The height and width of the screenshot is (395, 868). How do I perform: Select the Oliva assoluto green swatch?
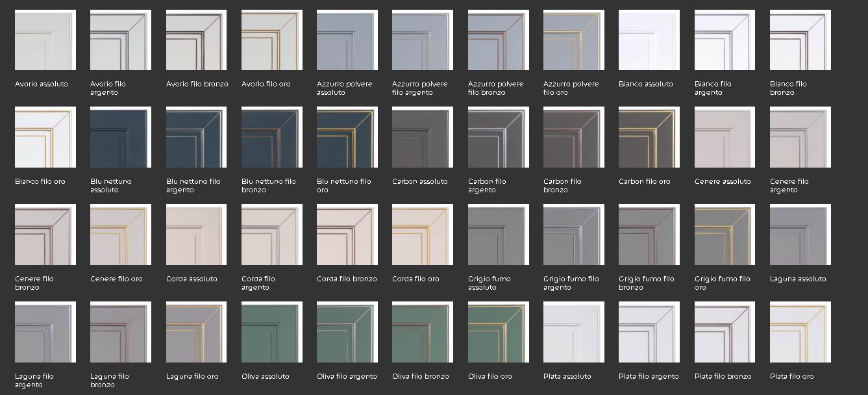coord(271,332)
